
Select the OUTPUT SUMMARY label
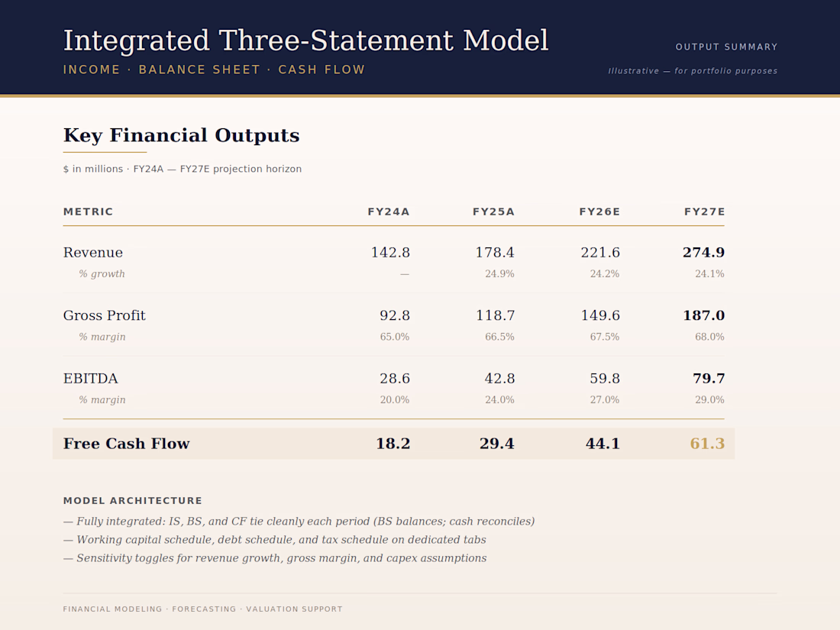(x=726, y=47)
